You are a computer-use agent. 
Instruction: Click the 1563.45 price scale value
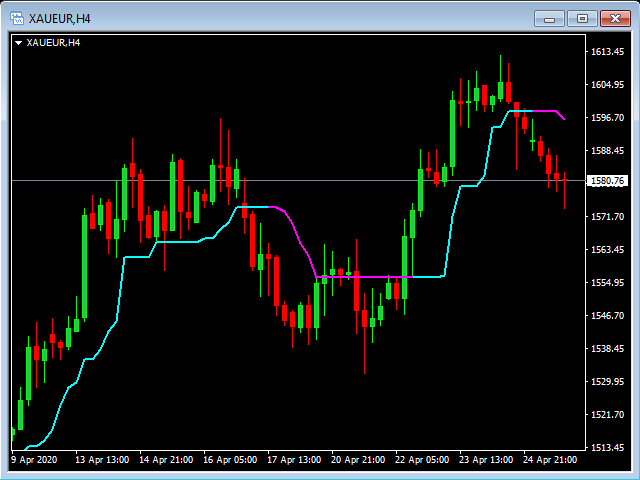tap(608, 249)
